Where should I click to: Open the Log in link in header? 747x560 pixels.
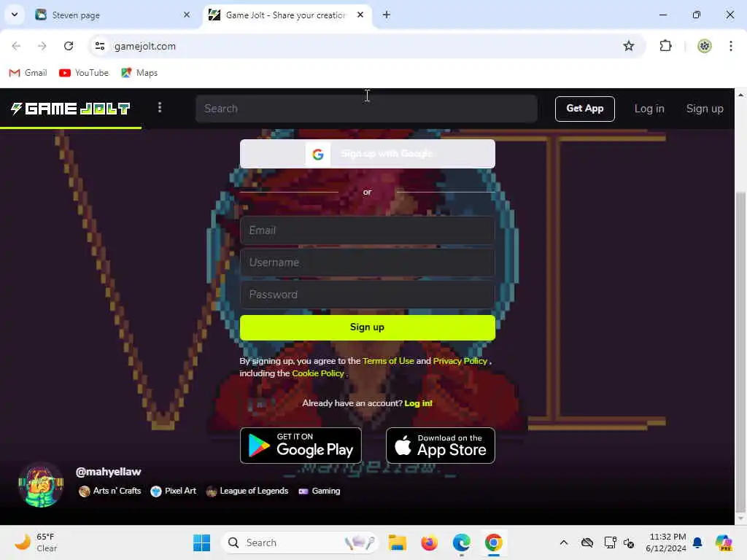(x=649, y=109)
